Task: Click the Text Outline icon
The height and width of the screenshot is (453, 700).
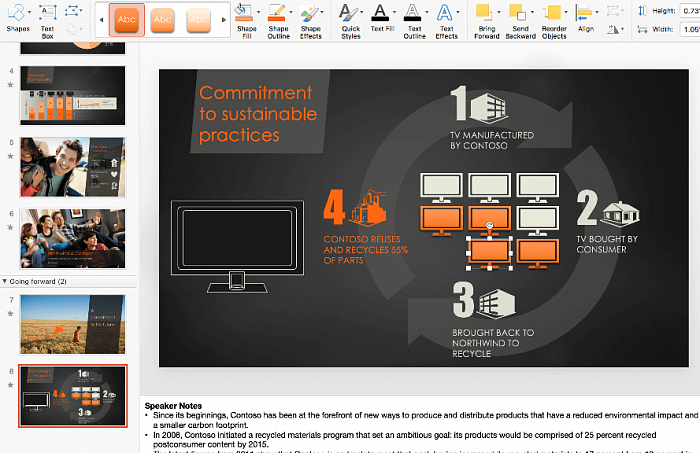Action: pyautogui.click(x=412, y=13)
